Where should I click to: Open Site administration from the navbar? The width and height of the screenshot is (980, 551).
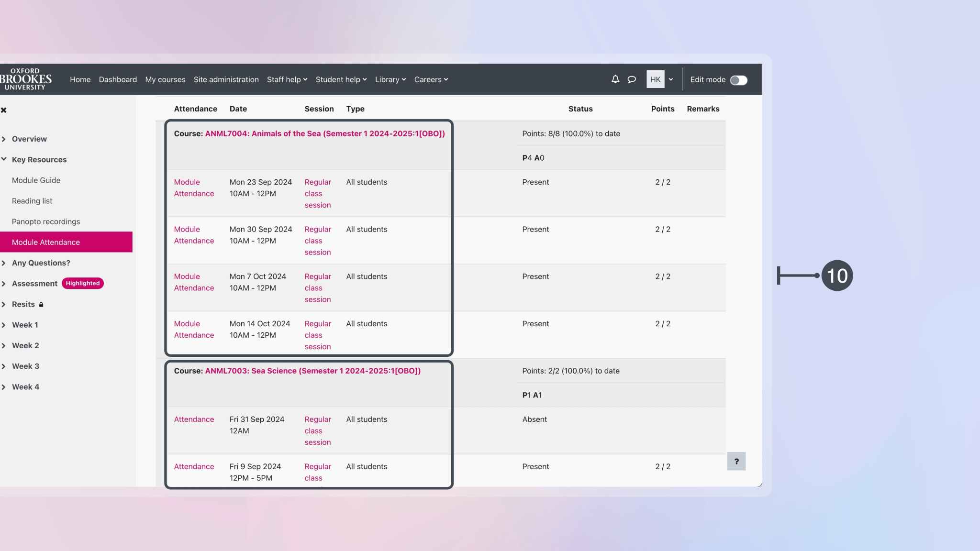(226, 79)
